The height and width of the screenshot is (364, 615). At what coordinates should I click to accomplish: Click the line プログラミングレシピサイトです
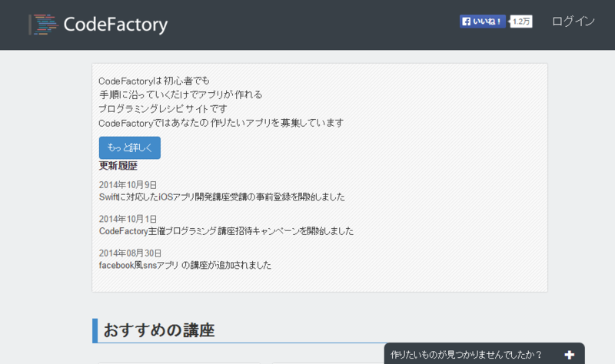(x=163, y=108)
